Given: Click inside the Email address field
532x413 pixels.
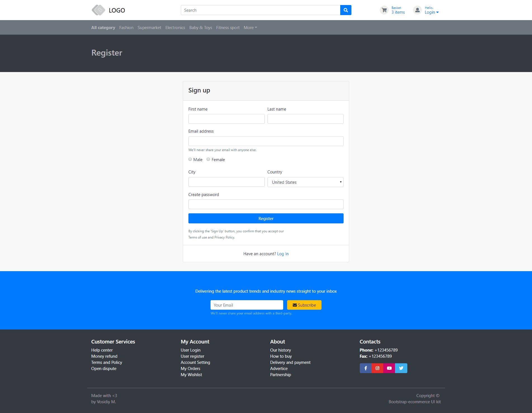Looking at the screenshot, I should point(266,141).
